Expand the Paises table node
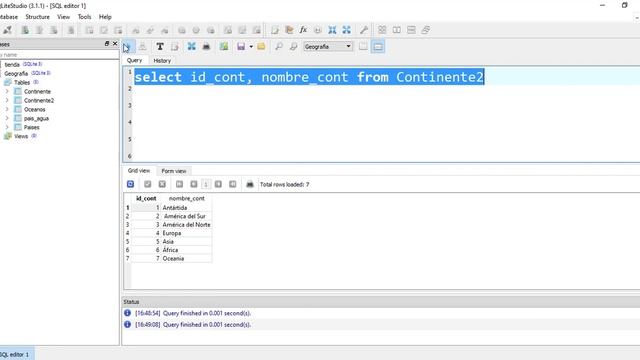640x360 pixels. [x=7, y=127]
